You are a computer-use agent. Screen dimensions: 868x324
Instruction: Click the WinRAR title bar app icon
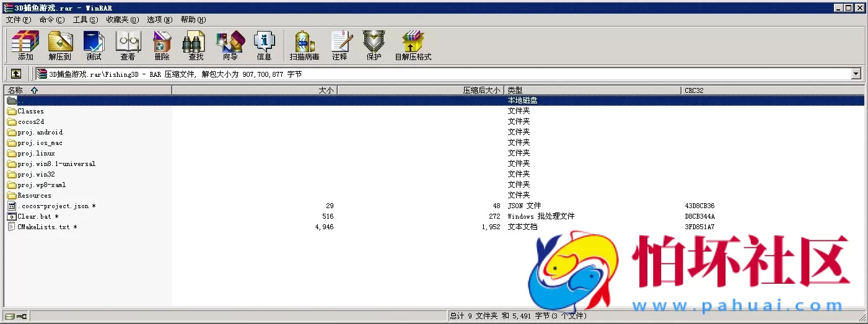(x=8, y=7)
